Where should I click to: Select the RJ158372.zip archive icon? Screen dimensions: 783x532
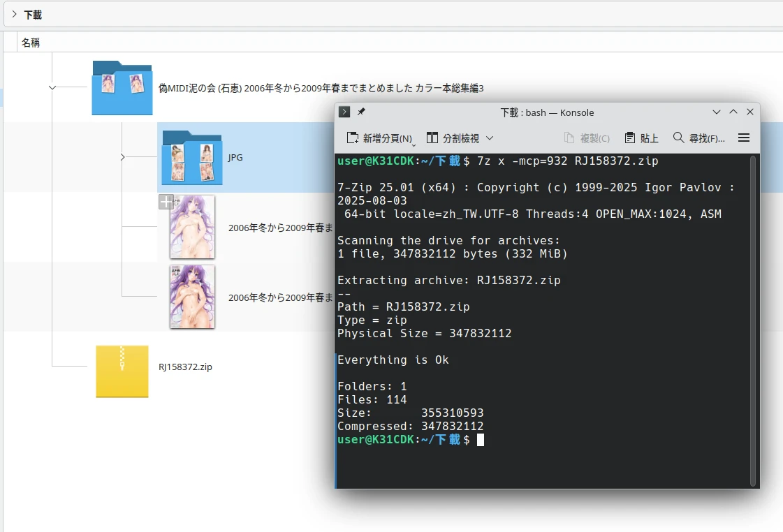click(122, 371)
